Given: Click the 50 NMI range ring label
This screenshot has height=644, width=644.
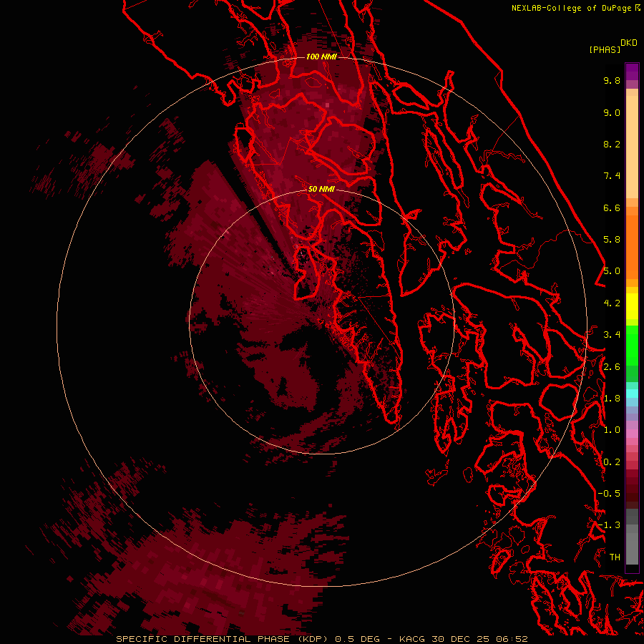Looking at the screenshot, I should tap(321, 189).
